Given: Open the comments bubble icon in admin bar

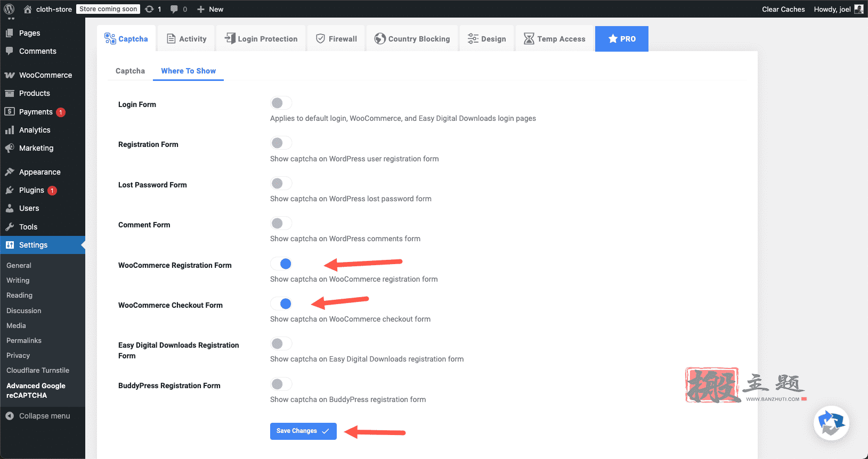Looking at the screenshot, I should (x=174, y=9).
